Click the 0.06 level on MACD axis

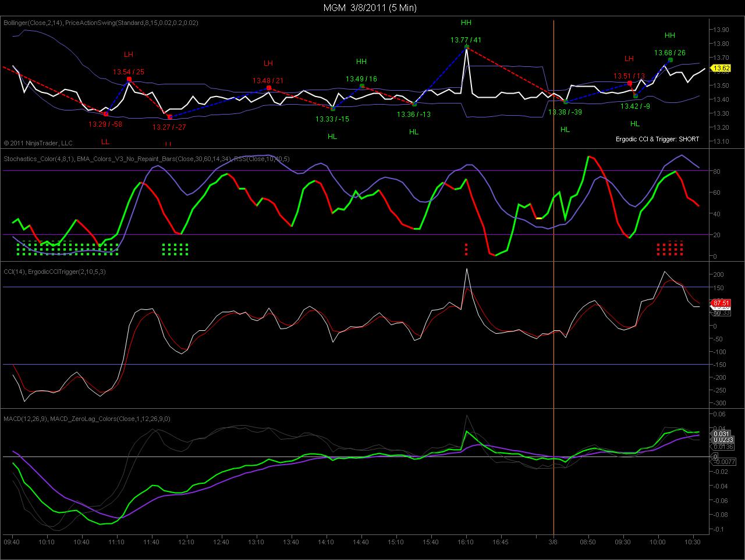[x=721, y=413]
